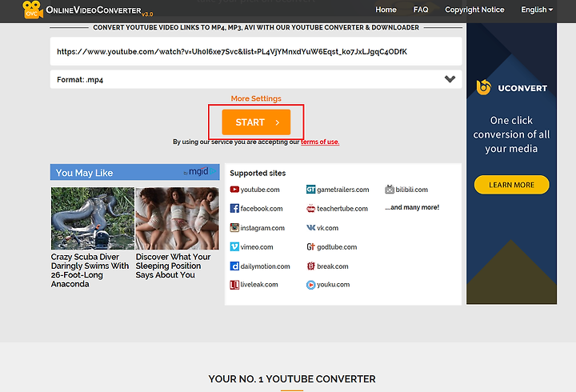Click the liveleak.com text label
Image resolution: width=576 pixels, height=392 pixels.
(259, 285)
